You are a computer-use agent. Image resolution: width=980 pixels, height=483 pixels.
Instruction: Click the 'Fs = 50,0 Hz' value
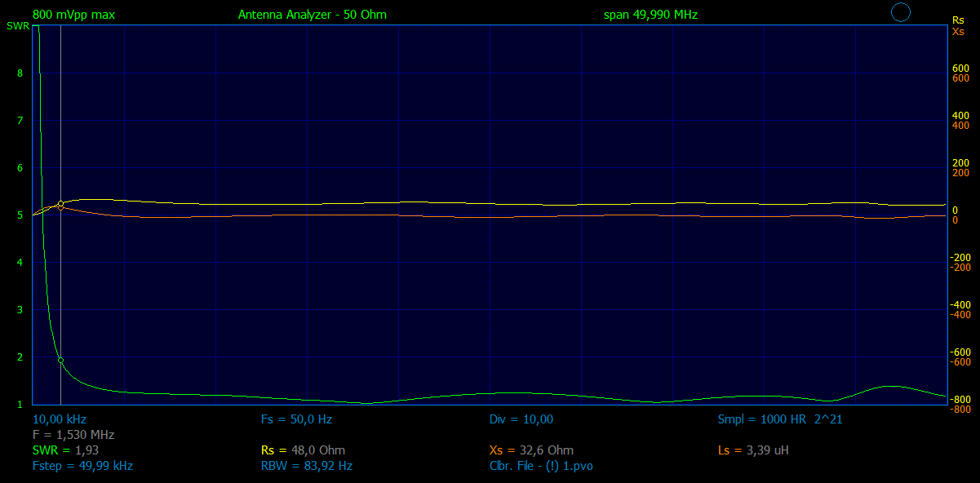click(296, 419)
